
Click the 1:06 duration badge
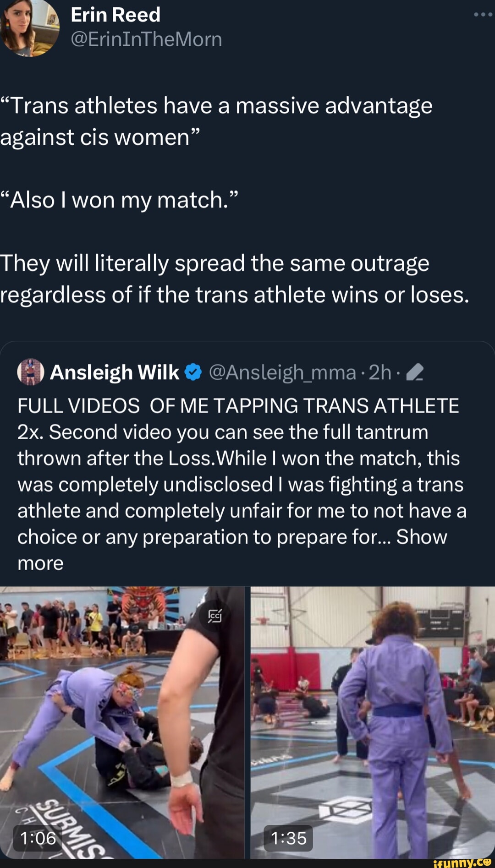38,838
